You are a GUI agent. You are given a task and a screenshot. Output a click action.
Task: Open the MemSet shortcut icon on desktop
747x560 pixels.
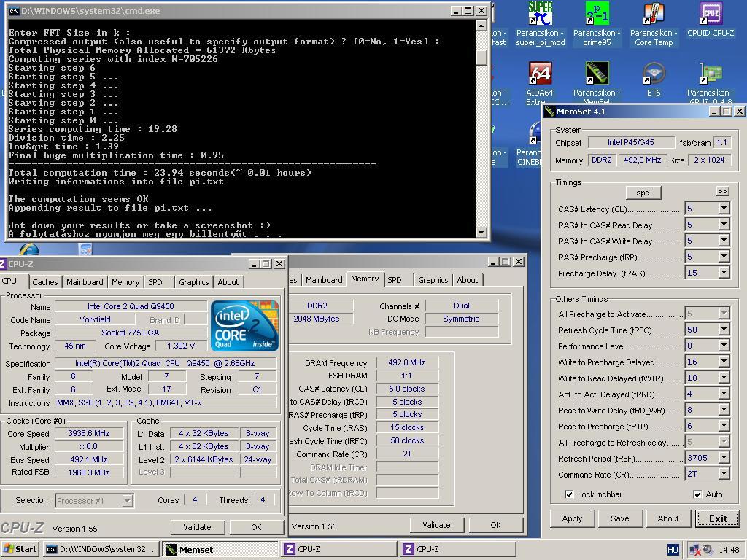[x=597, y=83]
